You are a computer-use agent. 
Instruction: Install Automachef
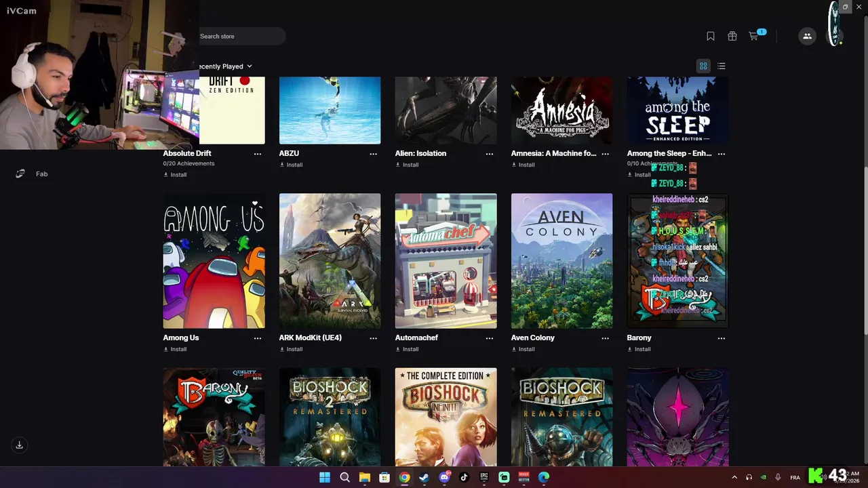[x=407, y=349]
